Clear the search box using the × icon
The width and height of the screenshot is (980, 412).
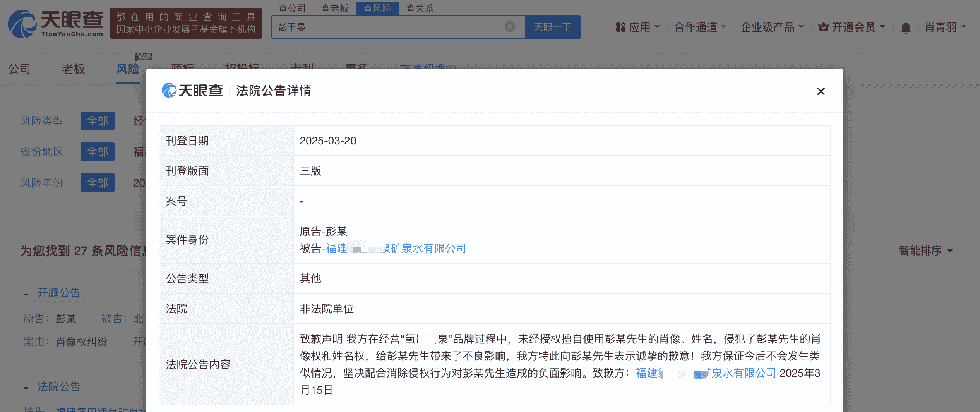[510, 26]
